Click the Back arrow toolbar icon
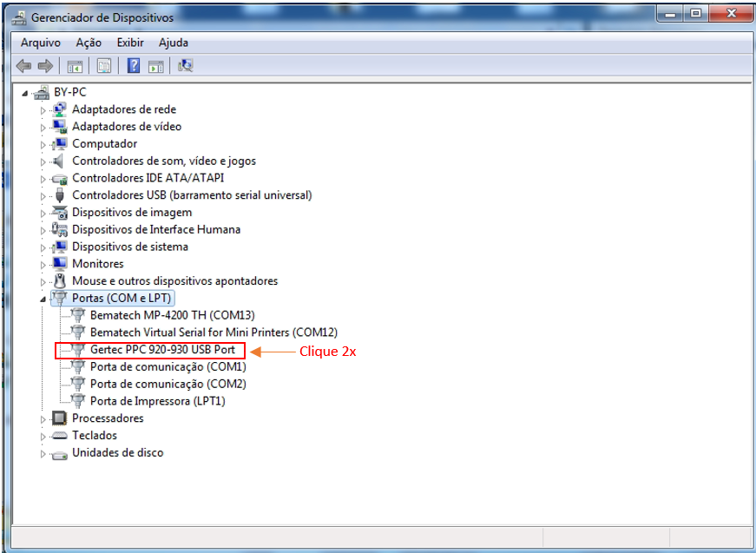This screenshot has height=553, width=756. pos(23,66)
